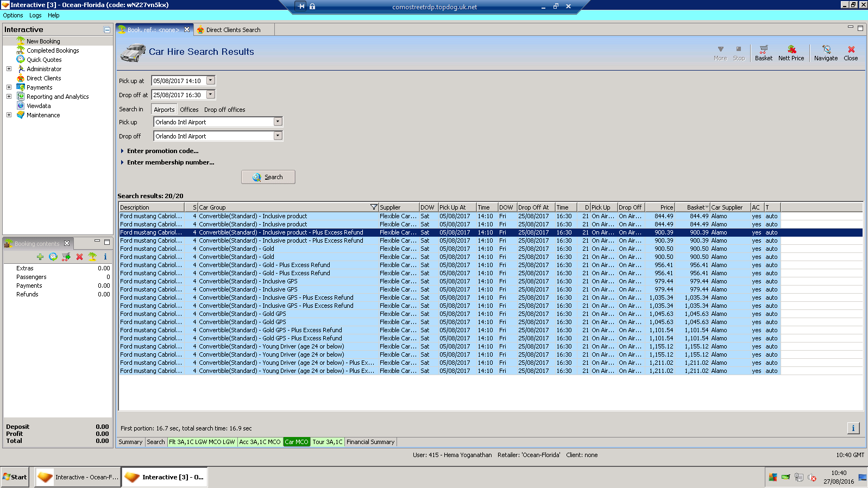Click the red X delete icon in Booking contents
The height and width of the screenshot is (488, 868).
click(x=79, y=257)
